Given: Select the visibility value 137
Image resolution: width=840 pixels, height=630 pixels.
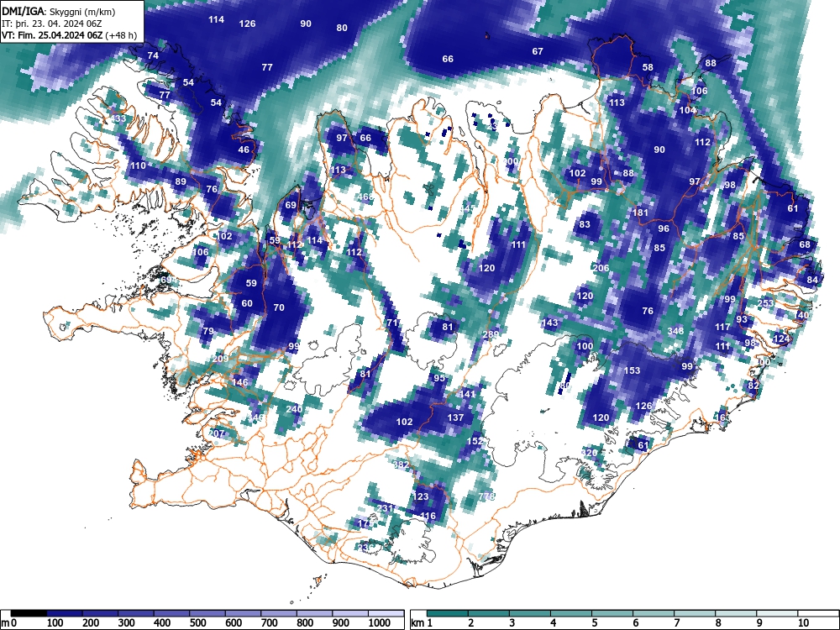Looking at the screenshot, I should click(x=455, y=417).
